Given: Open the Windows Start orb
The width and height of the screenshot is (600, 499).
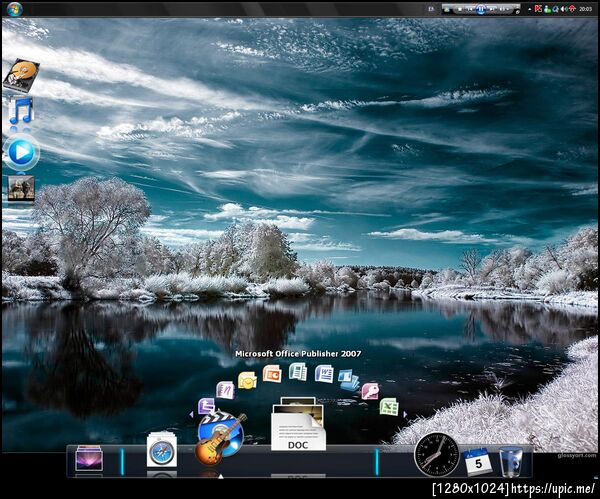Looking at the screenshot, I should click(x=15, y=8).
